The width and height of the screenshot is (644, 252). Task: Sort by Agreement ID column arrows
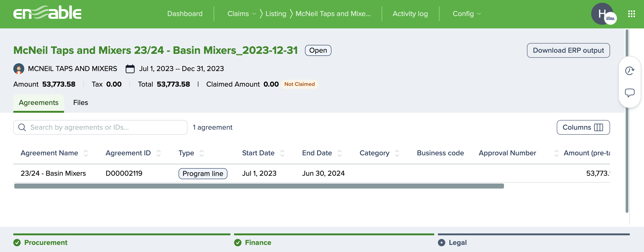(159, 153)
